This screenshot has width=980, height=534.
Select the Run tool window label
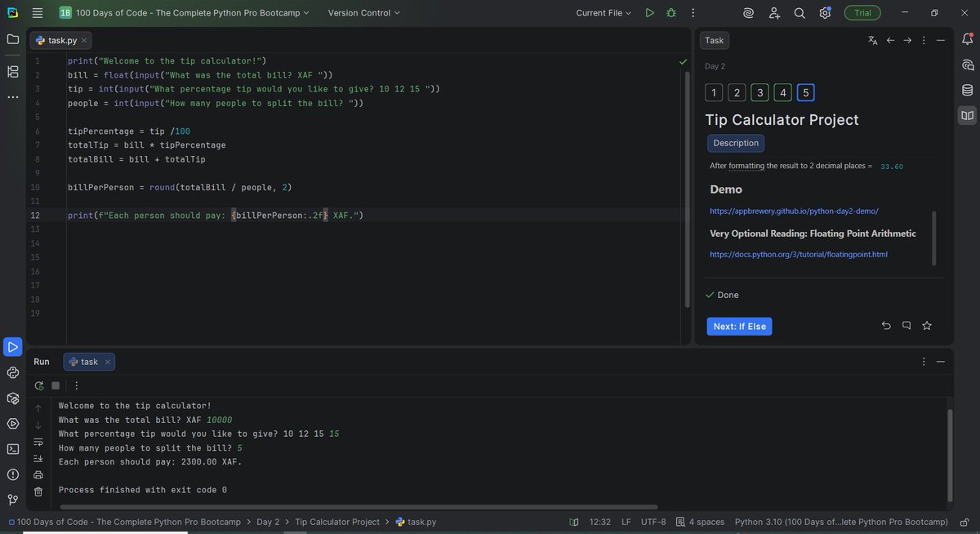[42, 362]
